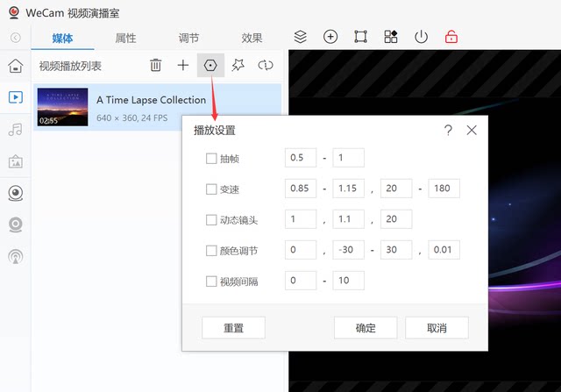This screenshot has width=561, height=392.
Task: Select the crop frame transform icon
Action: 360,37
